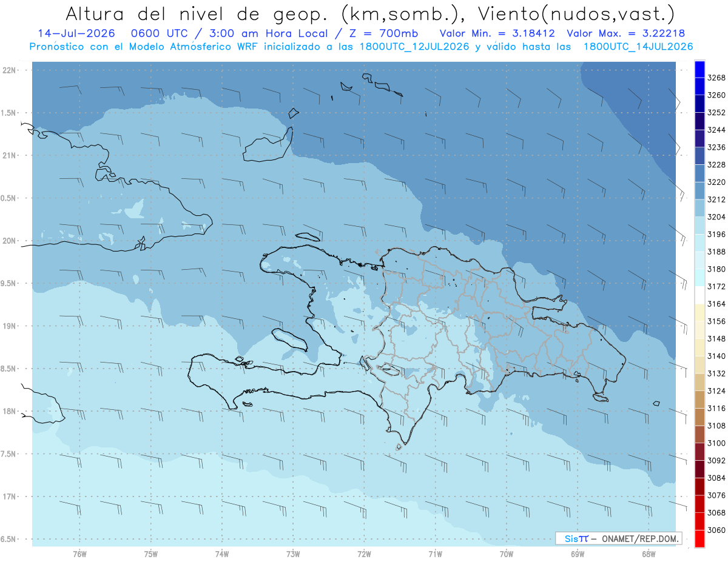Click the legend value '3172'
Screen dimensions: 728x562
(716, 286)
